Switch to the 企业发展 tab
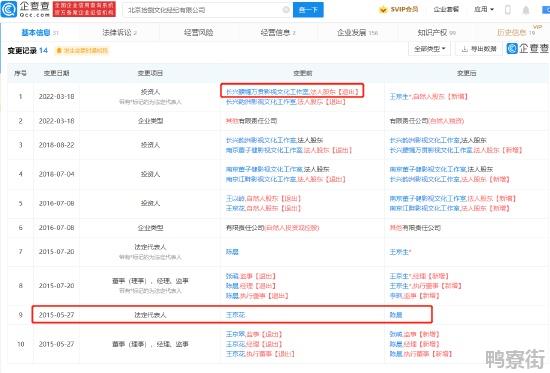The image size is (550, 373). (x=357, y=33)
